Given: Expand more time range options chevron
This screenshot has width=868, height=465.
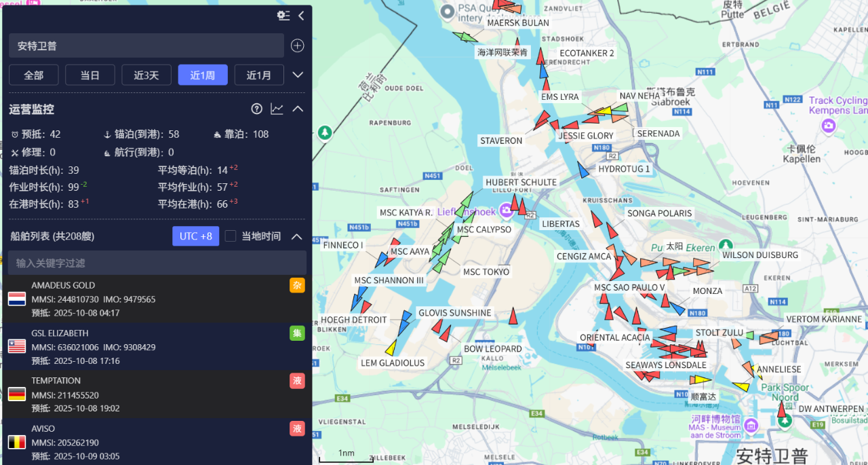Looking at the screenshot, I should pos(297,75).
